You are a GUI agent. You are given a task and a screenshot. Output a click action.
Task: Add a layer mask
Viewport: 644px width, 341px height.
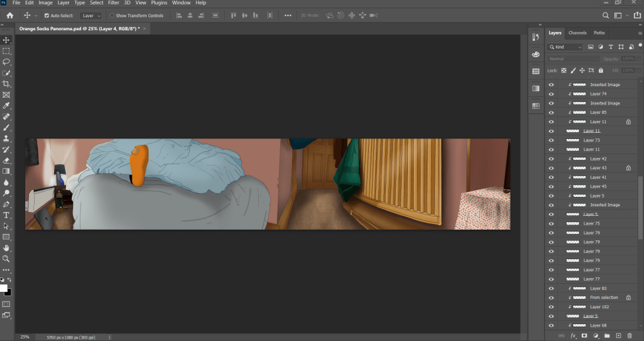pos(584,336)
